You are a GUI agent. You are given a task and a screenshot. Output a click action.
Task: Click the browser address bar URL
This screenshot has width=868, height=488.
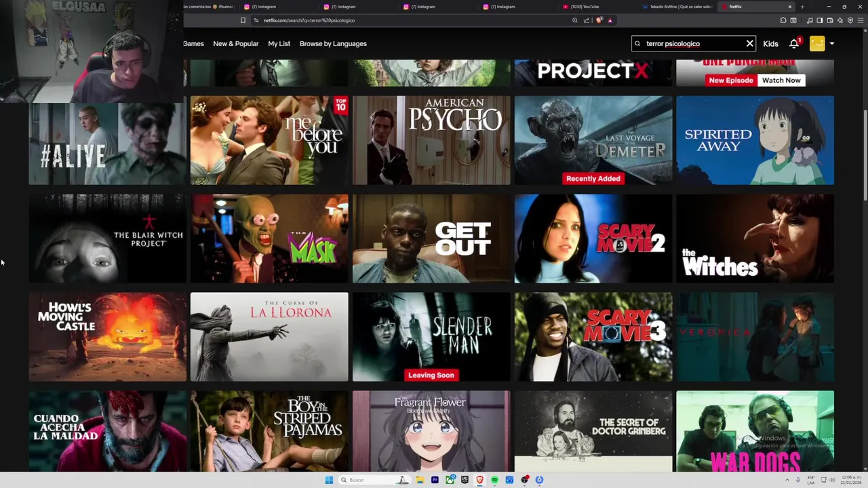coord(309,20)
